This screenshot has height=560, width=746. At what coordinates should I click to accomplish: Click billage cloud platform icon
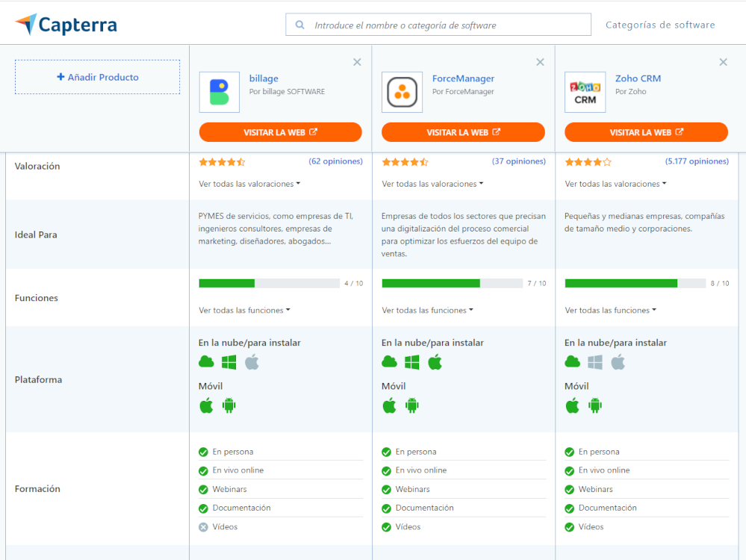point(207,362)
